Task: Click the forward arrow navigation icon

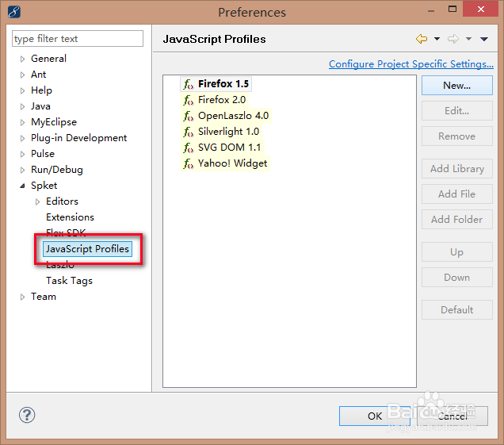Action: coord(453,39)
